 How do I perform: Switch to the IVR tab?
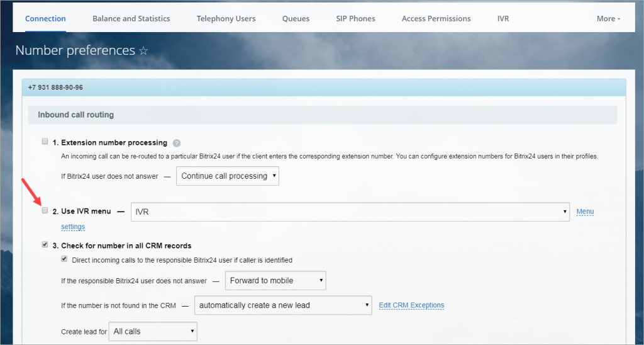pos(503,18)
